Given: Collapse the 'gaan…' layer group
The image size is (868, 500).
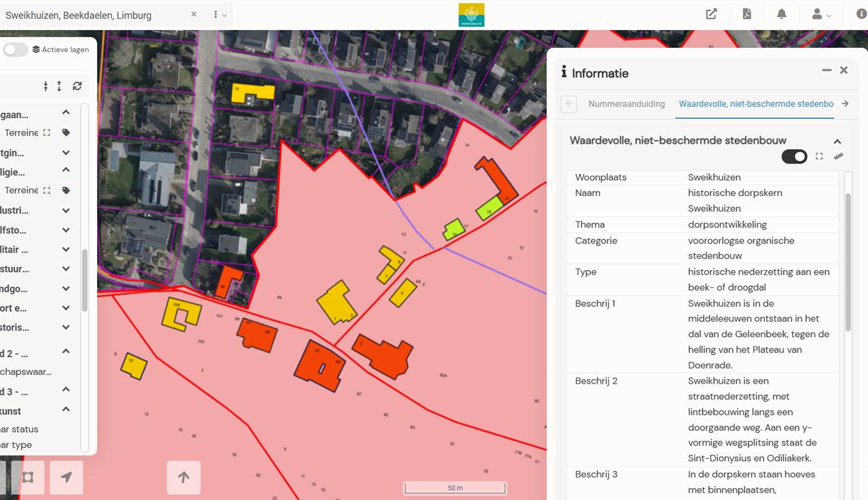Looking at the screenshot, I should [x=66, y=113].
